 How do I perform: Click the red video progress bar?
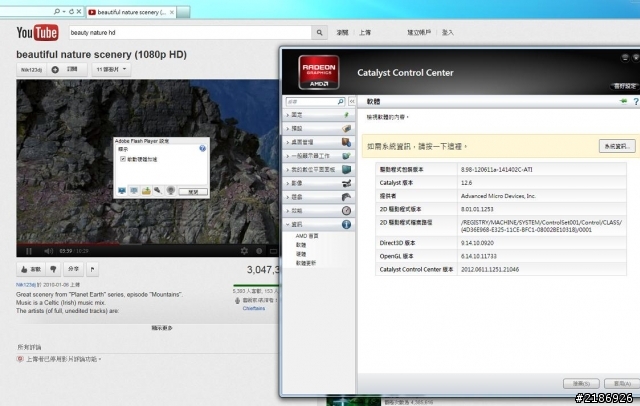[x=68, y=244]
